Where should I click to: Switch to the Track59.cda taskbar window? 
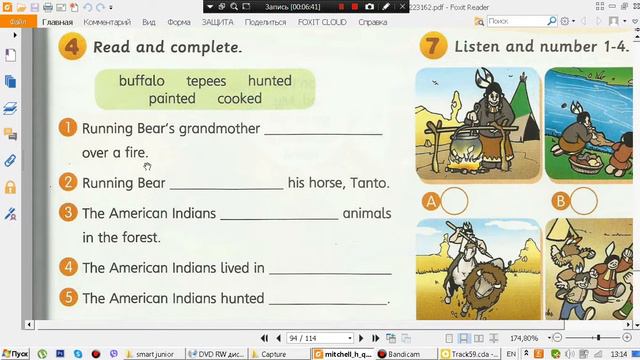[469, 354]
